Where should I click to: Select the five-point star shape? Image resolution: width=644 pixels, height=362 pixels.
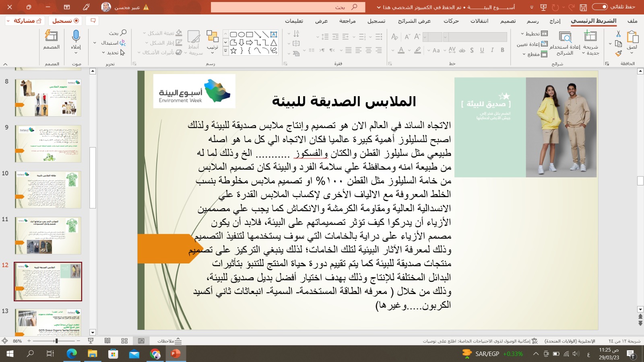[x=233, y=51]
